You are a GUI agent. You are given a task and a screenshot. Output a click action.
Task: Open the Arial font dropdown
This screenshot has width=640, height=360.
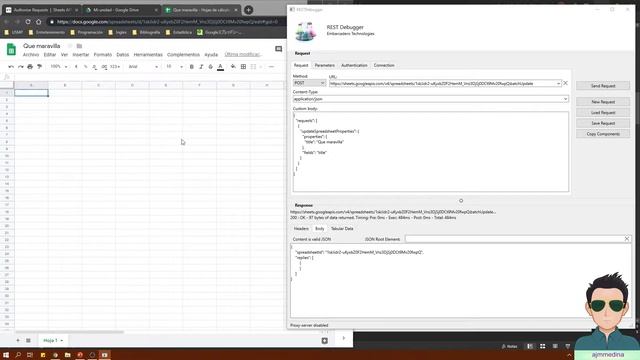coord(143,67)
